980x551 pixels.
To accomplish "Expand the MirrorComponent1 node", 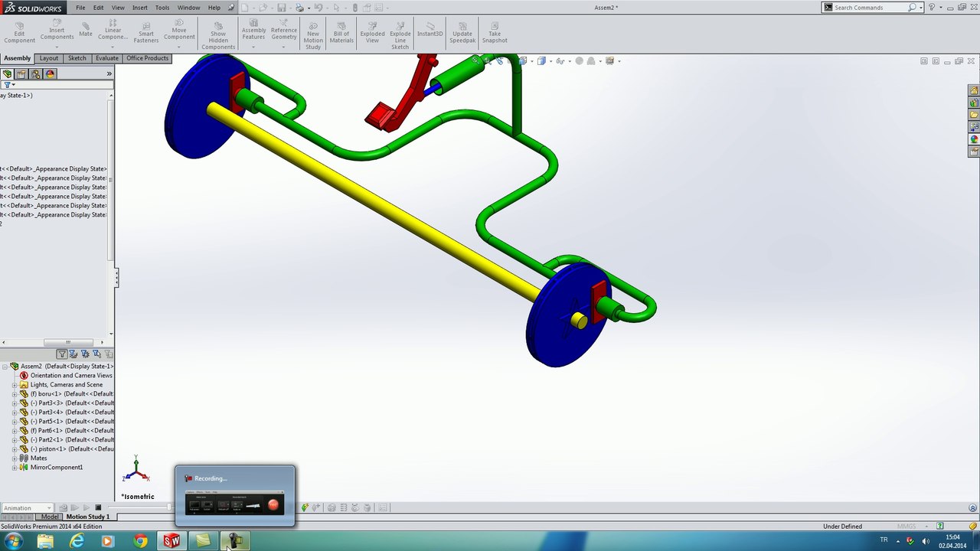I will (15, 468).
